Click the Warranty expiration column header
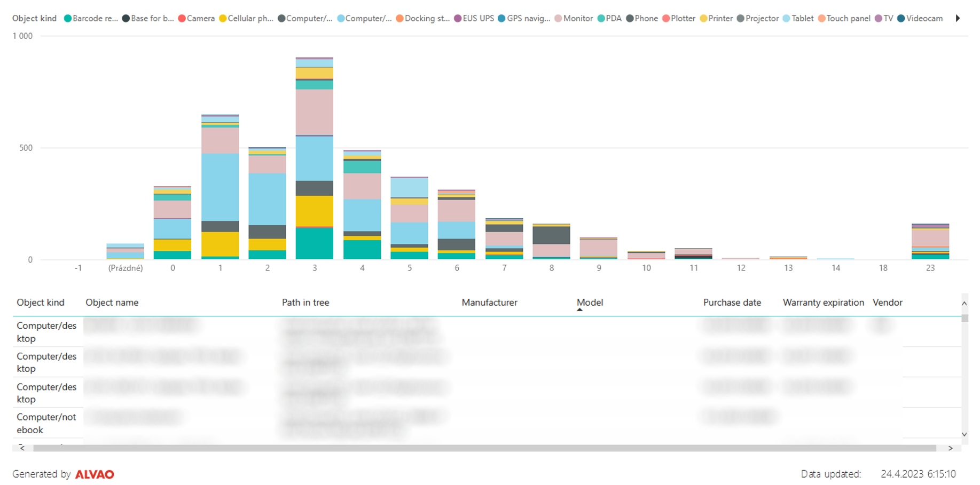Screen dimensions: 980x485 (823, 303)
